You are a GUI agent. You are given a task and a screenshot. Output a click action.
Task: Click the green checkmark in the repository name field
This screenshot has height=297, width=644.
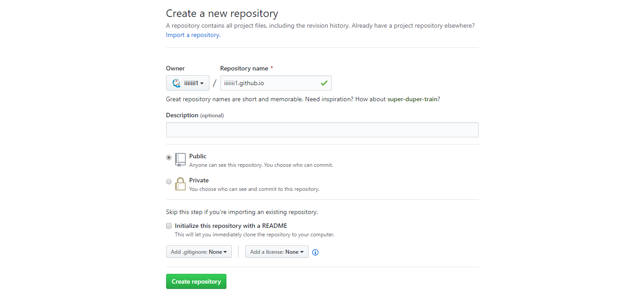(x=324, y=83)
